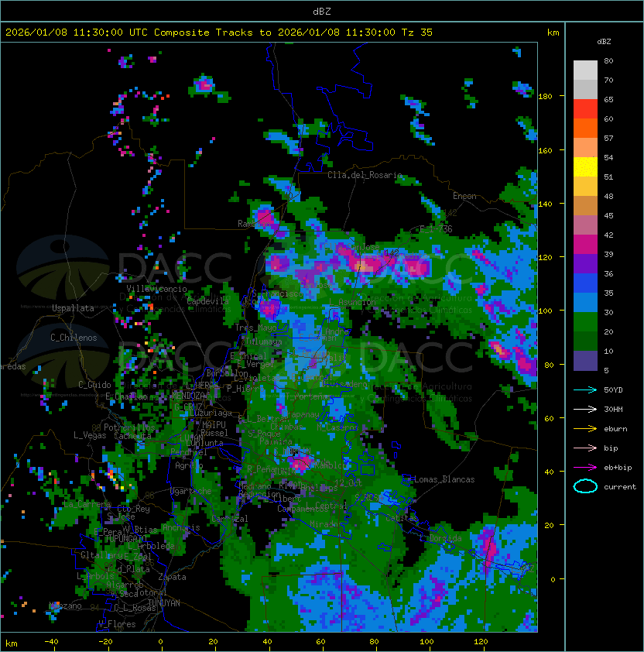Viewport: 644px width, 652px height.
Task: Click the C_Guido map label
Action: click(94, 385)
